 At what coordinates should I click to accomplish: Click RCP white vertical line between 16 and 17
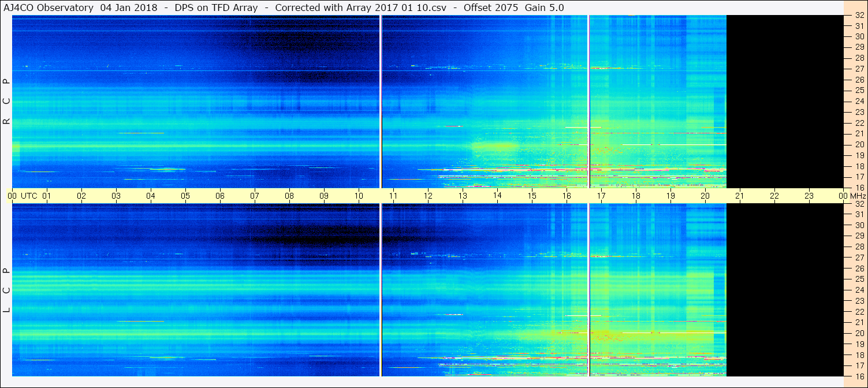tap(588, 102)
